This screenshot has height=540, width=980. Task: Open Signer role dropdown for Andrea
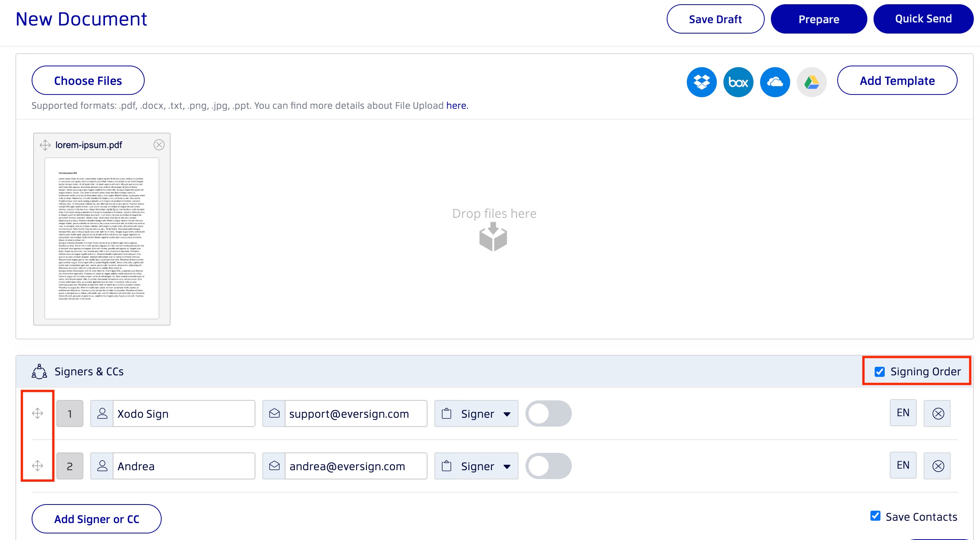[x=476, y=466]
